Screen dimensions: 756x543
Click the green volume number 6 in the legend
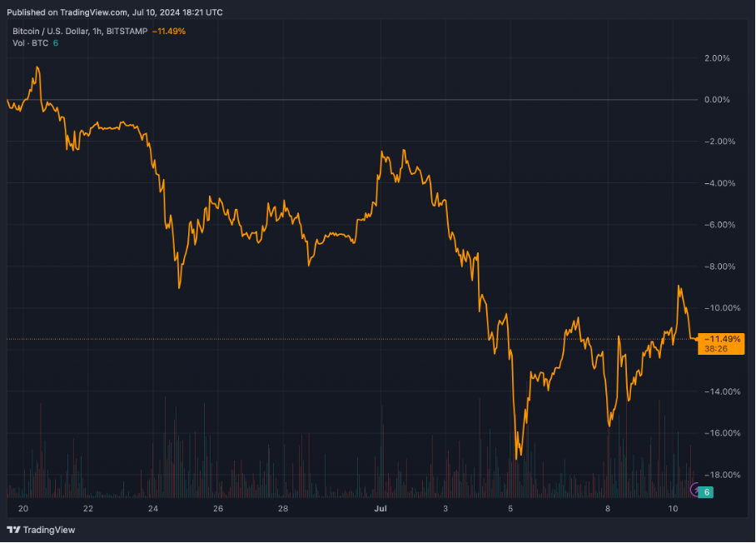(x=56, y=42)
